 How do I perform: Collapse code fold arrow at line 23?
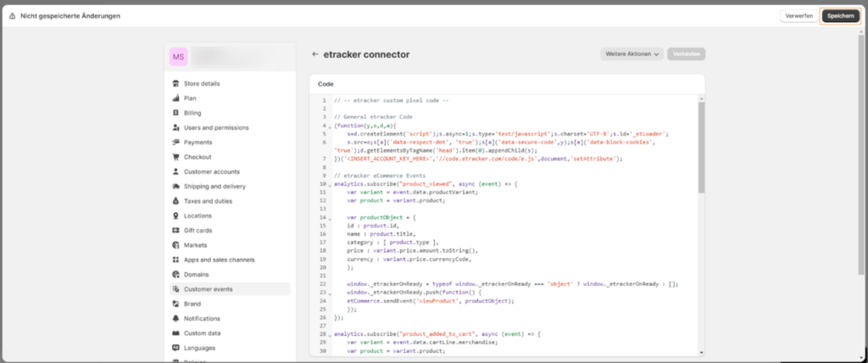point(330,293)
